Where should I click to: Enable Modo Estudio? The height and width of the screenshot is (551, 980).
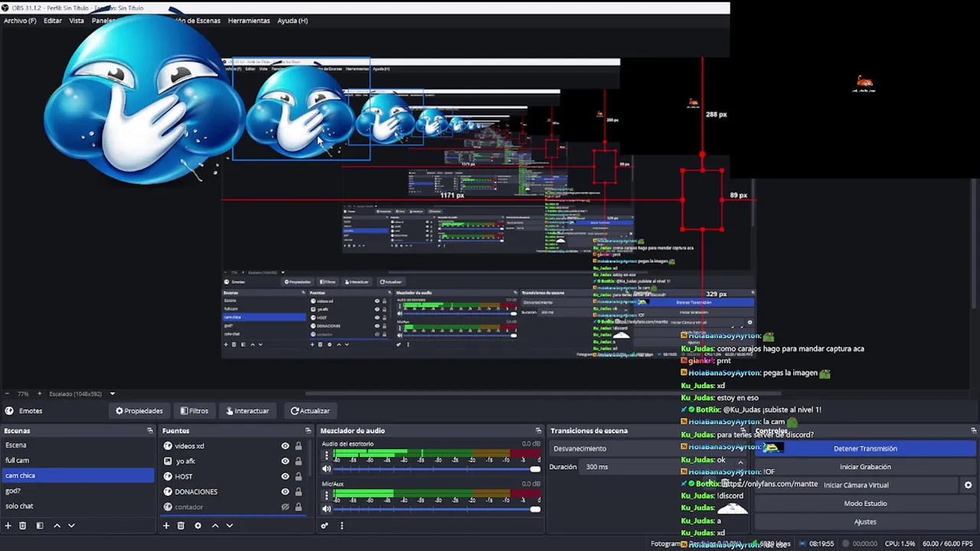tap(865, 504)
